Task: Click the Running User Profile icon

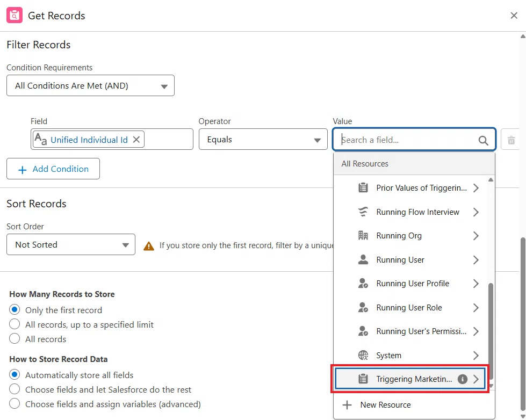Action: point(363,284)
